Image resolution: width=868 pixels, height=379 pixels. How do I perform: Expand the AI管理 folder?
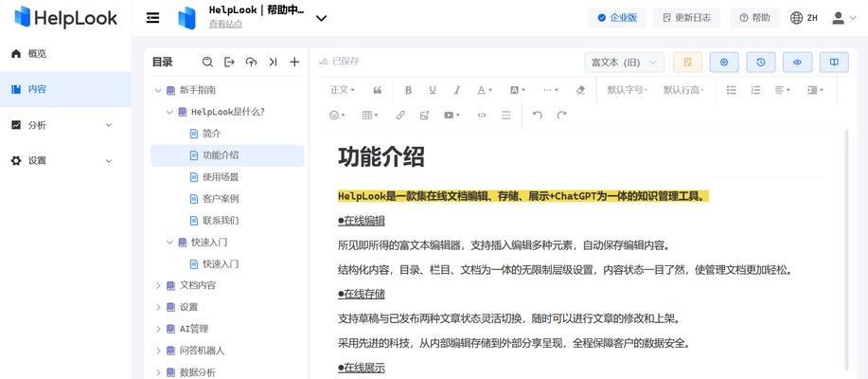point(158,329)
